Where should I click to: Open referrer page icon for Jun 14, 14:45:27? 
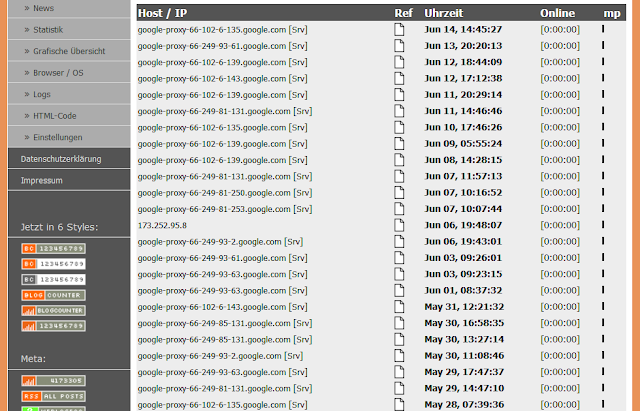[399, 29]
